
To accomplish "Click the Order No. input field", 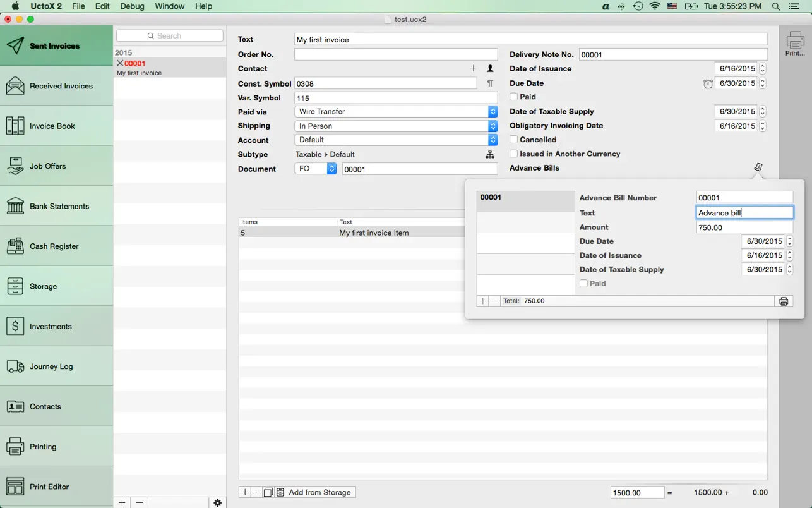I will (396, 54).
